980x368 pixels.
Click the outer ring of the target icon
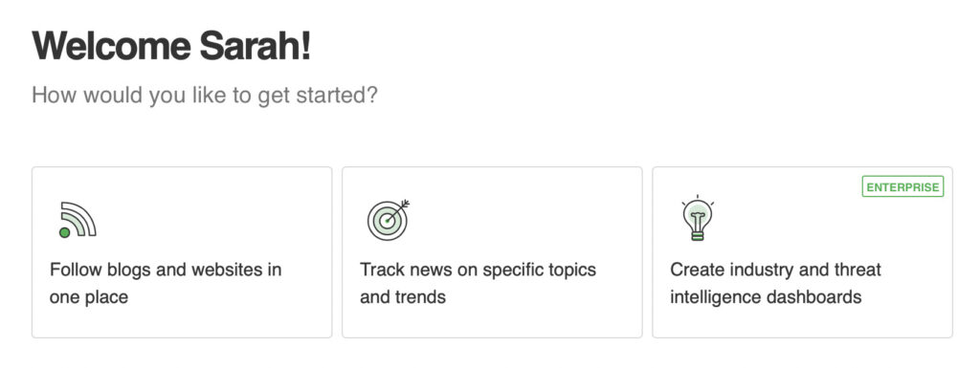(x=387, y=221)
